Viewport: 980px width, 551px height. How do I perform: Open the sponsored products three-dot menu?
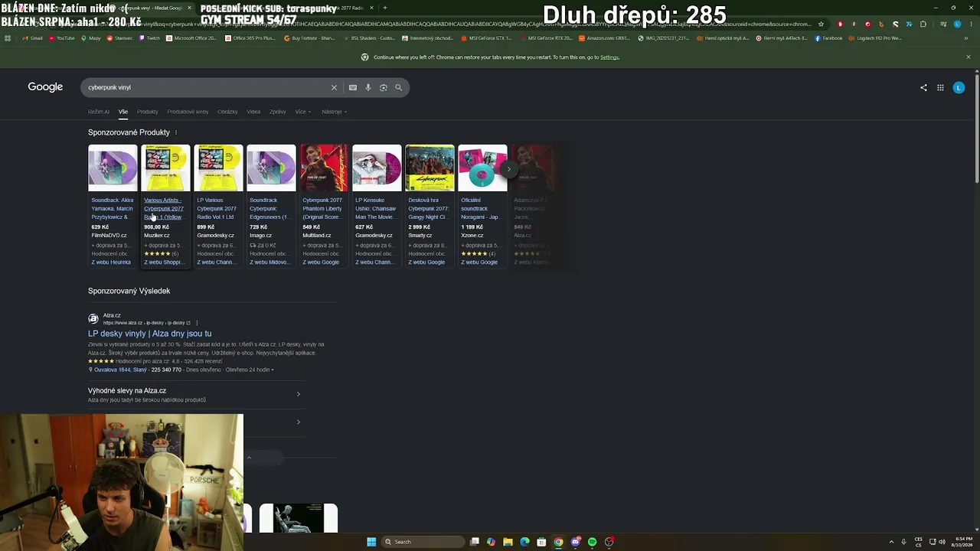(x=176, y=132)
